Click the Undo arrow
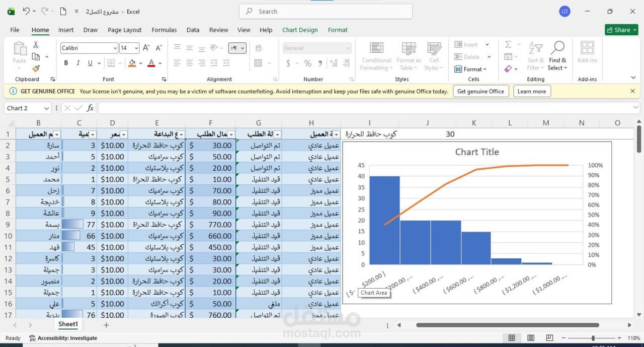The width and height of the screenshot is (644, 347). [x=26, y=11]
